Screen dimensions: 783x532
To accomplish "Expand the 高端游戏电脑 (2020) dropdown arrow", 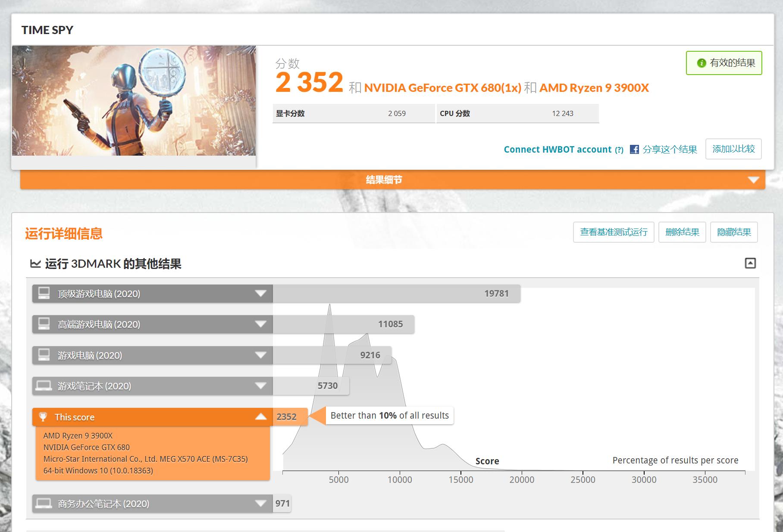I will pos(260,324).
